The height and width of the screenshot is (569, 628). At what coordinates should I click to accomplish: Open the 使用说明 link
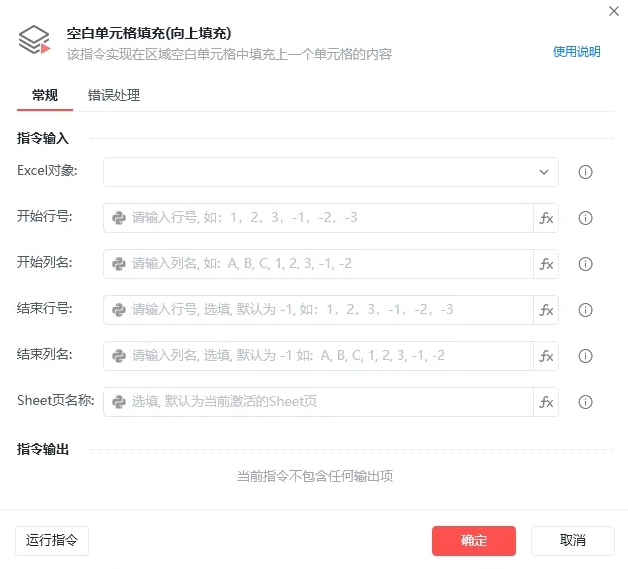coord(577,52)
